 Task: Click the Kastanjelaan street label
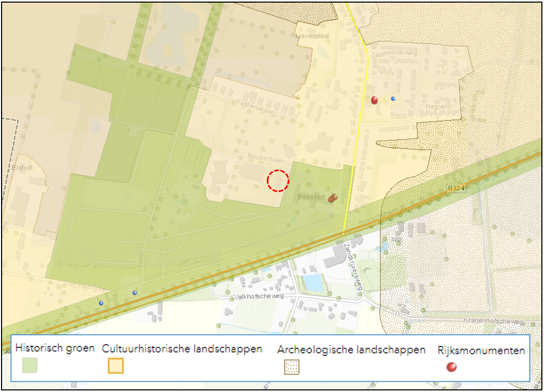255,107
